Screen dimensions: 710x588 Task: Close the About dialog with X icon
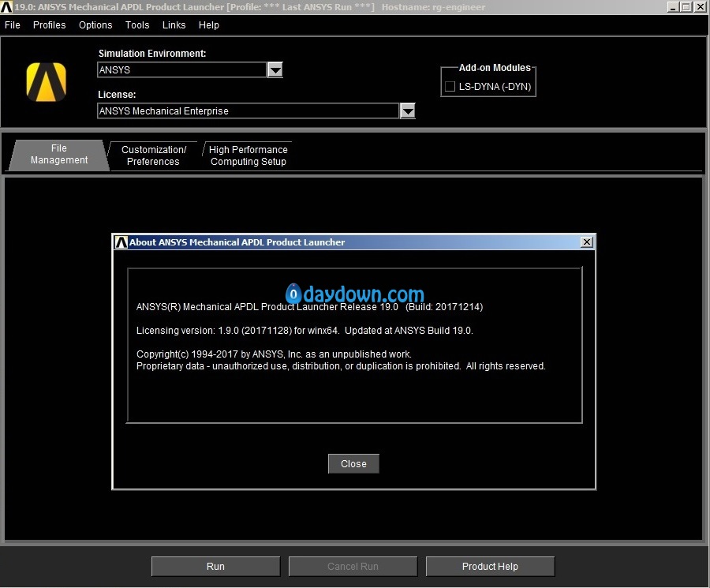[x=587, y=242]
